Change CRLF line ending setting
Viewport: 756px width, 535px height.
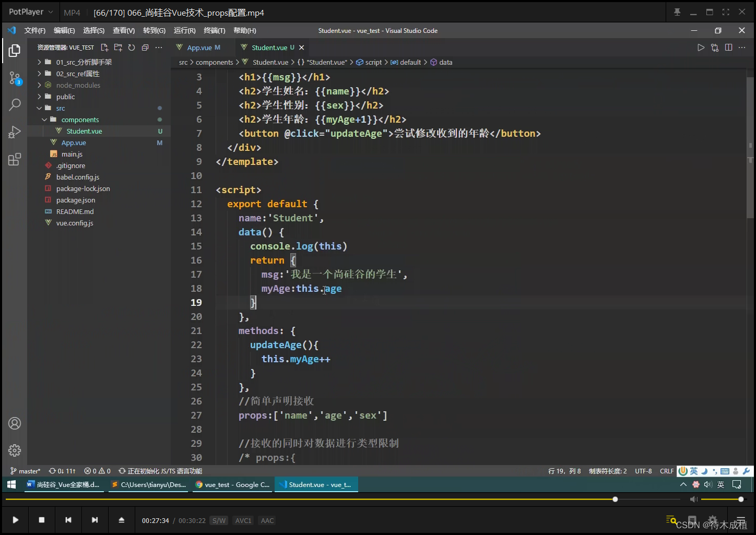point(667,471)
